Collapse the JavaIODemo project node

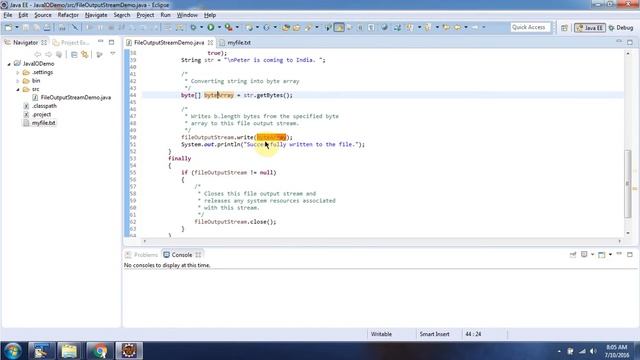pyautogui.click(x=9, y=64)
